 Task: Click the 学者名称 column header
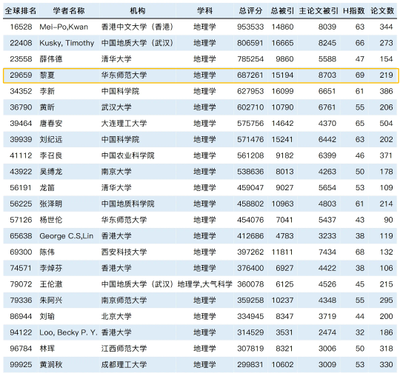(69, 11)
